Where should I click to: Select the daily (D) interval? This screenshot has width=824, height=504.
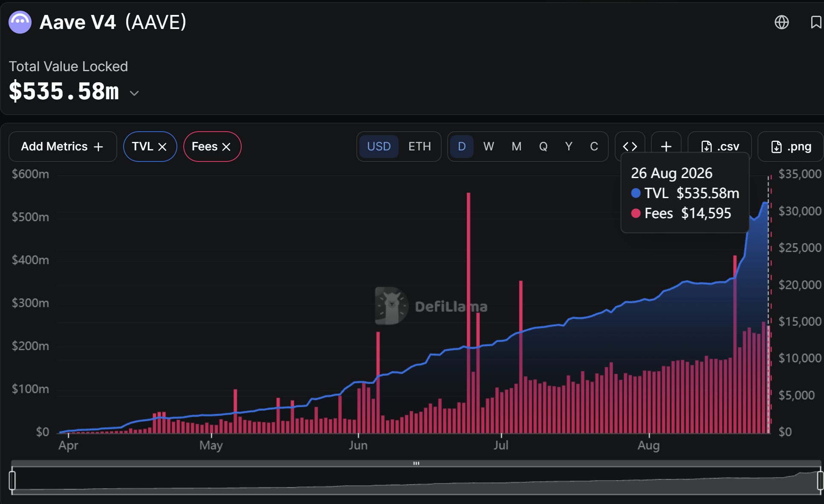tap(462, 147)
